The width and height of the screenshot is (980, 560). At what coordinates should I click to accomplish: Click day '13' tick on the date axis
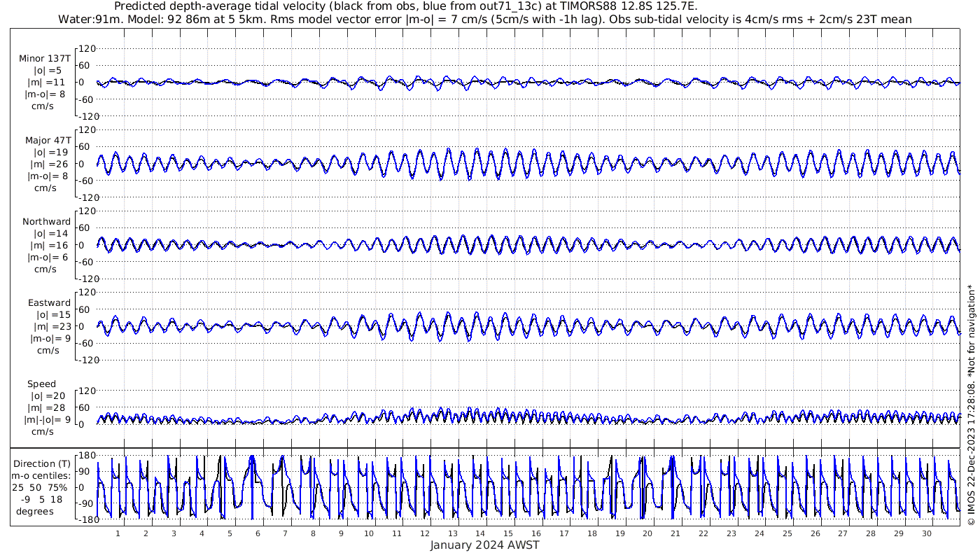click(453, 533)
